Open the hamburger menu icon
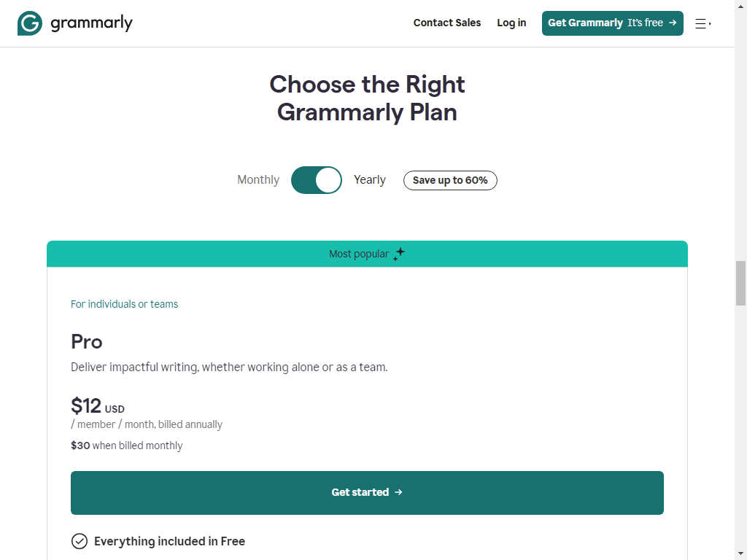This screenshot has height=560, width=747. [x=700, y=23]
